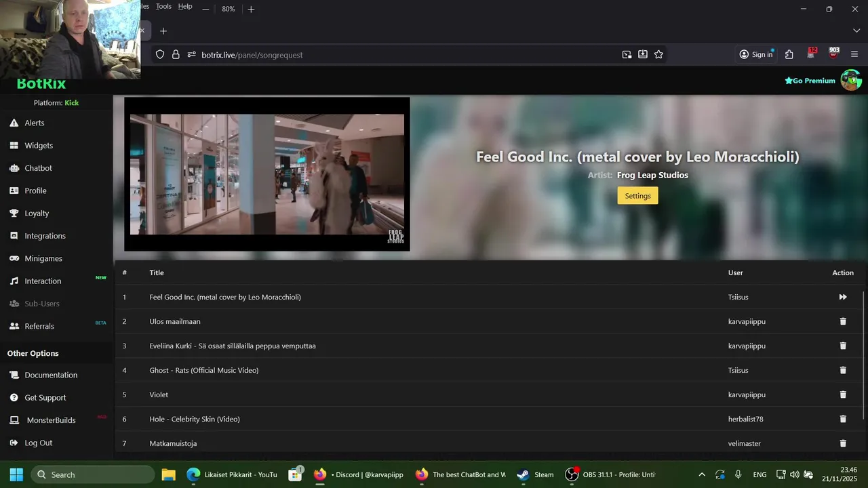Open the taskbar volume icon
Viewport: 868px width, 488px height.
click(795, 474)
